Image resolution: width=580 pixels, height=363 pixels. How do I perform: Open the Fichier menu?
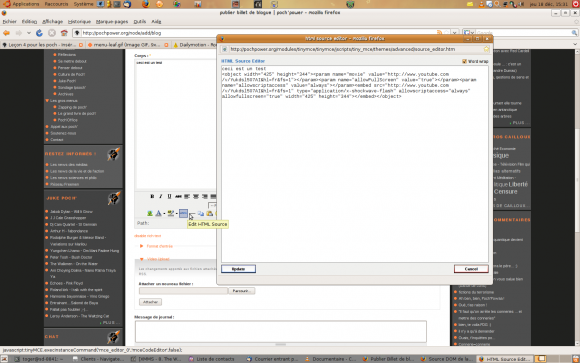[x=9, y=21]
